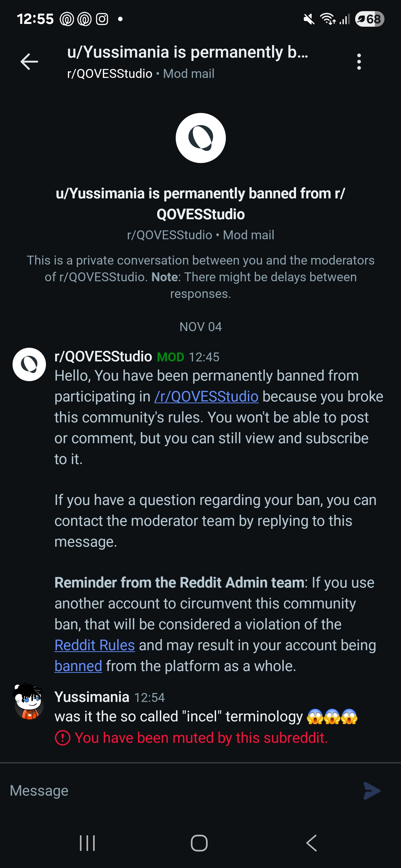Screen dimensions: 401x868
Task: Focus the Message input field
Action: (182, 790)
